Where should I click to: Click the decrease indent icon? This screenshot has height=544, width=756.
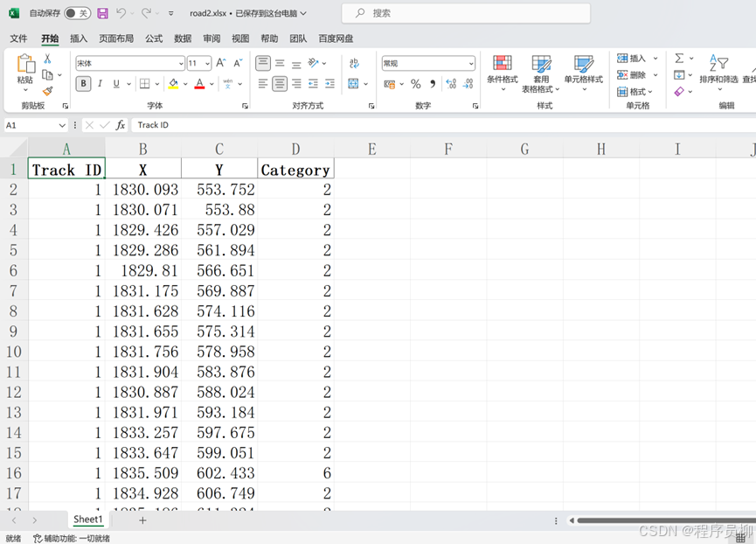pyautogui.click(x=314, y=84)
